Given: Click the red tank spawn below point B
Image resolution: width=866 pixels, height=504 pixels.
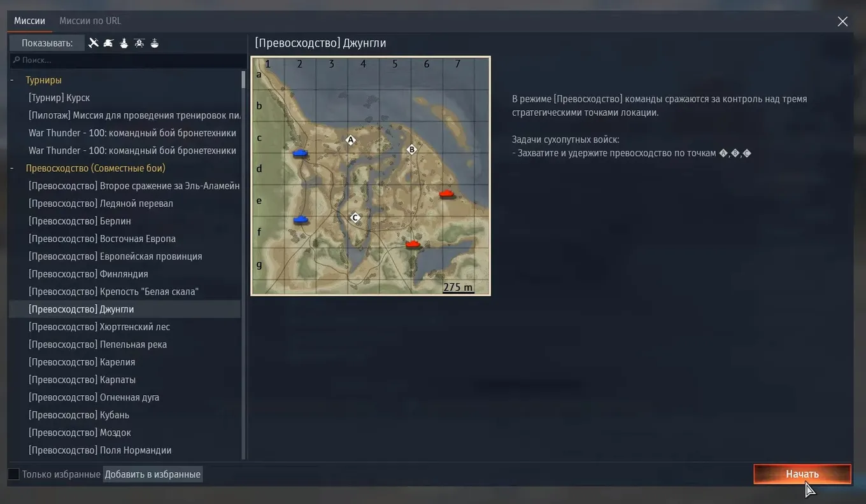Looking at the screenshot, I should pos(447,193).
